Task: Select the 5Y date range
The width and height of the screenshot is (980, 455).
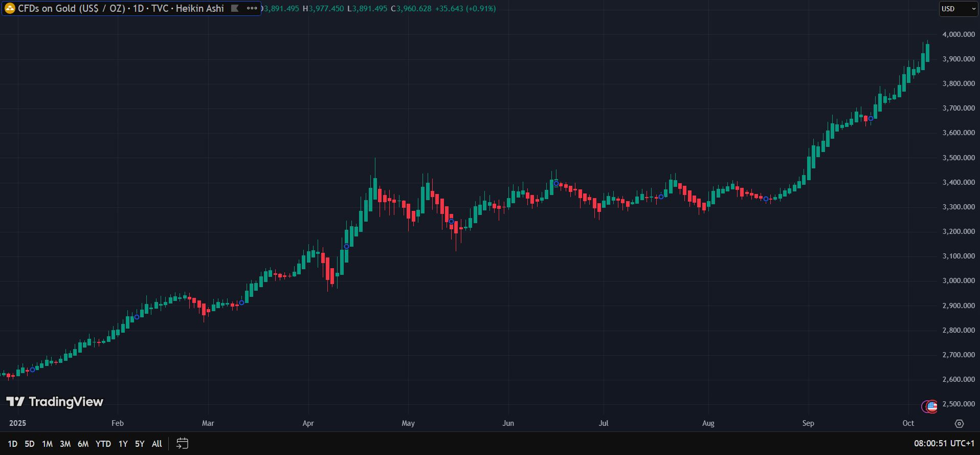Action: (x=140, y=444)
